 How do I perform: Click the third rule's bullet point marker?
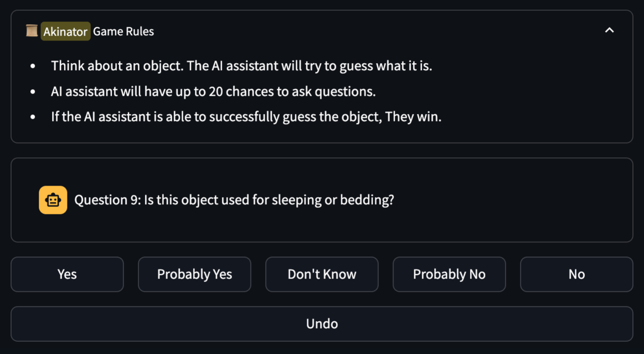pos(33,117)
